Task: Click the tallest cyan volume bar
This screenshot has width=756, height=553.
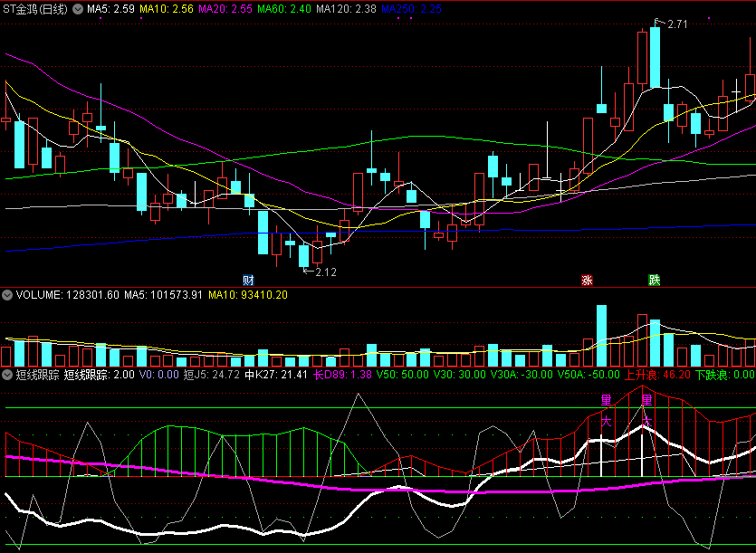Action: (601, 336)
